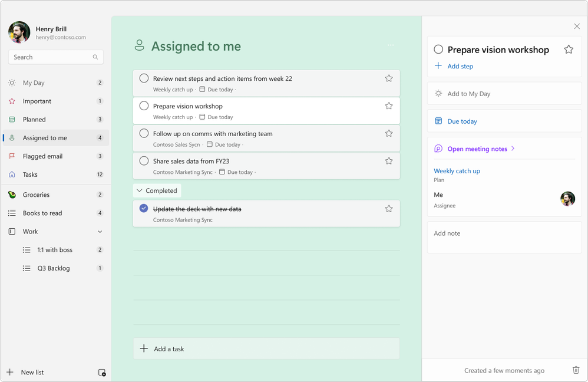Open the Weekly catch up plan link
This screenshot has width=588, height=382.
coord(457,171)
